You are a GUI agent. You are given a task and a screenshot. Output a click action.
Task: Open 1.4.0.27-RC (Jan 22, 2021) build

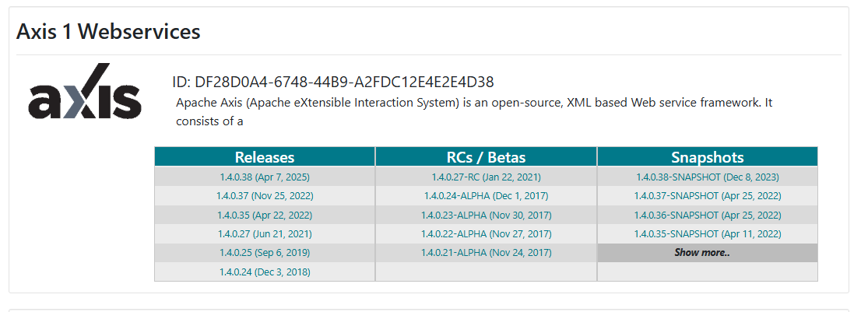pos(486,177)
